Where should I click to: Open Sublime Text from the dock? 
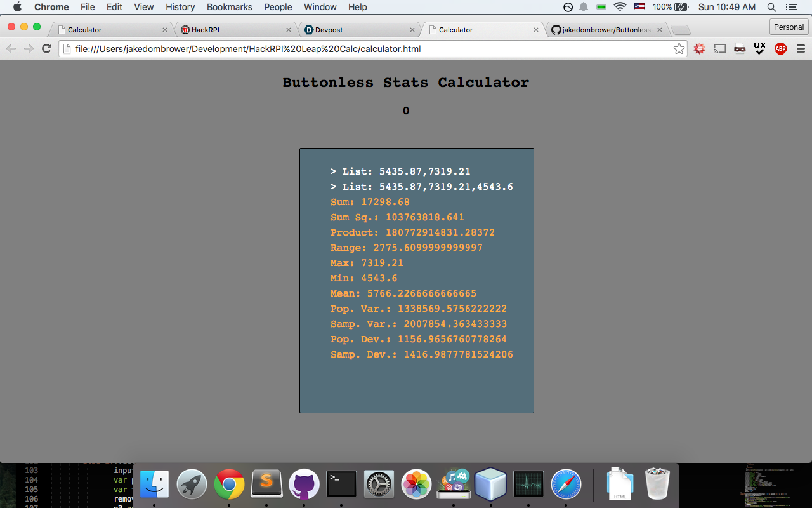click(x=266, y=485)
